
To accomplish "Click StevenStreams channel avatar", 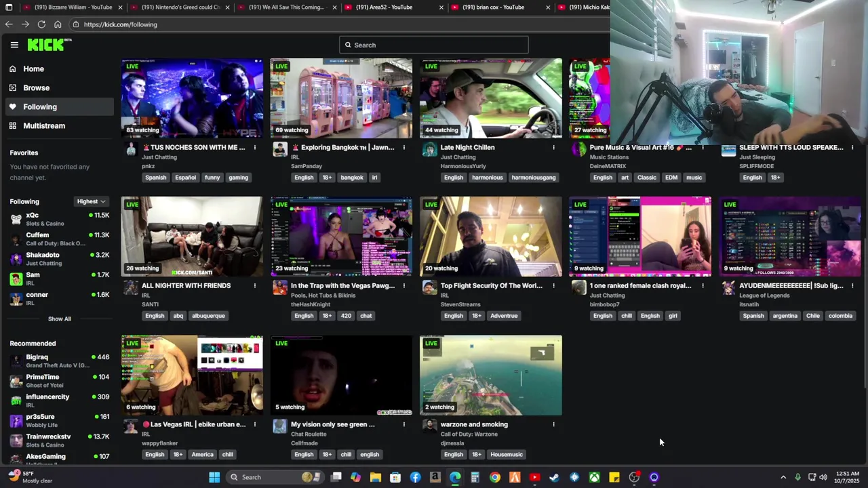I will pyautogui.click(x=429, y=288).
